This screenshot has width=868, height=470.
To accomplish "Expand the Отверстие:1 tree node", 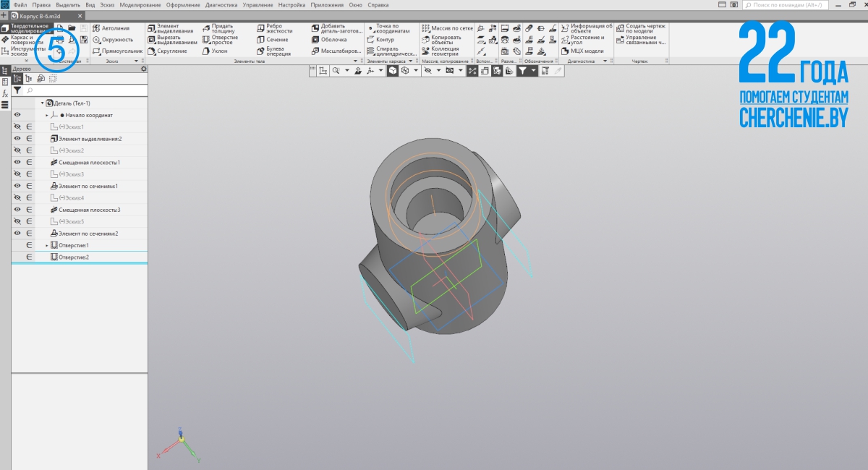I will [x=47, y=246].
